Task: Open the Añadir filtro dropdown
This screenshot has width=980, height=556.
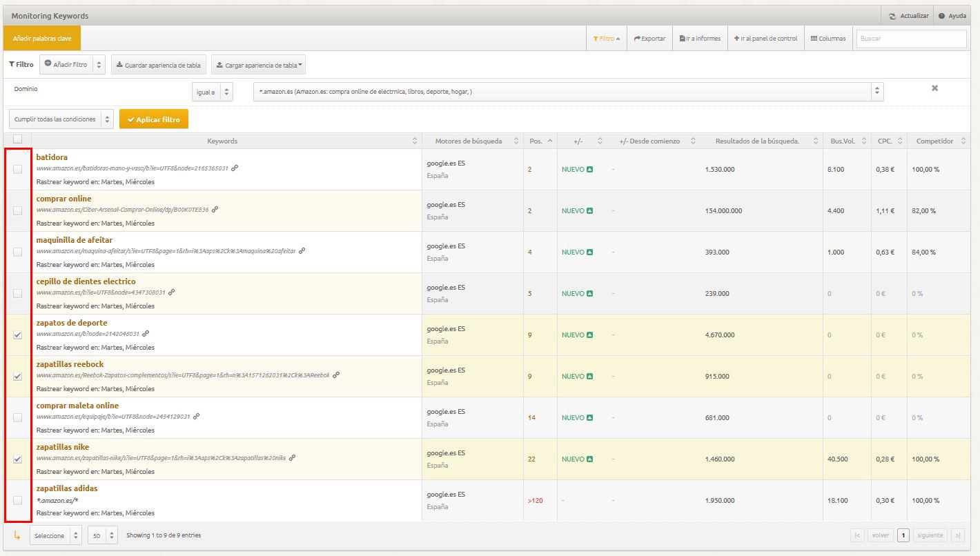Action: (72, 65)
